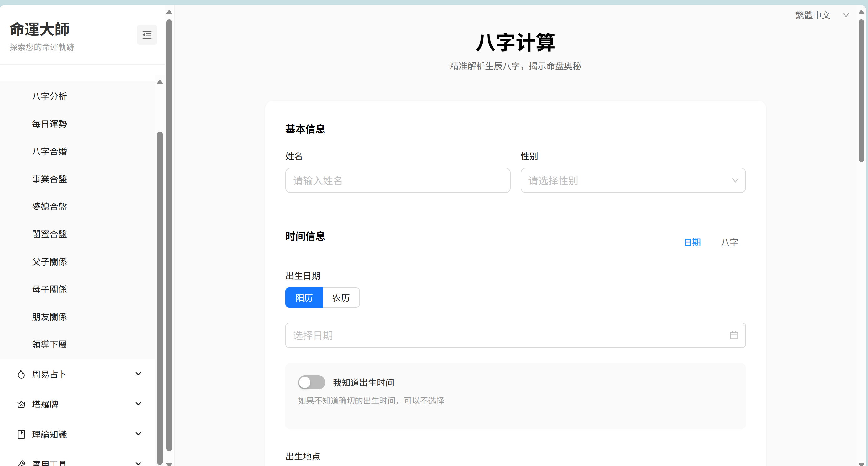The height and width of the screenshot is (466, 868).
Task: Click the main page scroll-up arrow
Action: pyautogui.click(x=861, y=13)
